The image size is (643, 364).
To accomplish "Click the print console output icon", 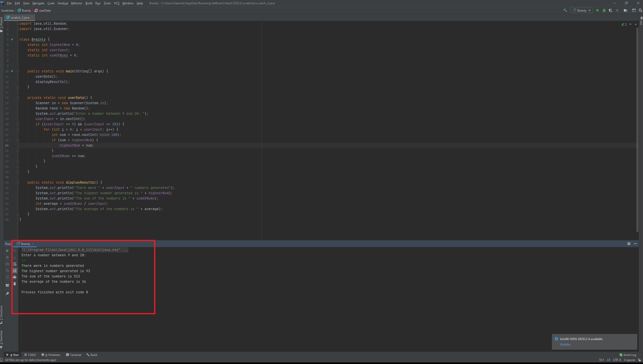I will pos(15,277).
